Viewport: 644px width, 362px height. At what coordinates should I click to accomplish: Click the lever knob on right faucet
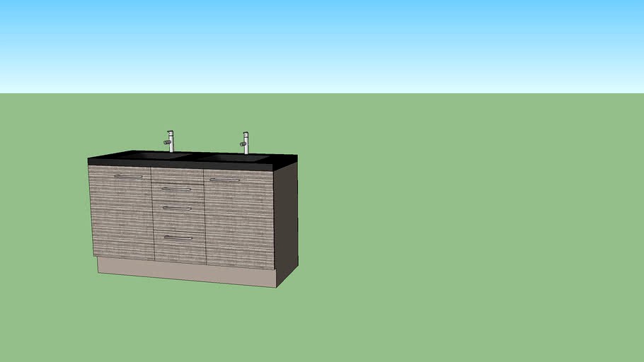pos(243,144)
